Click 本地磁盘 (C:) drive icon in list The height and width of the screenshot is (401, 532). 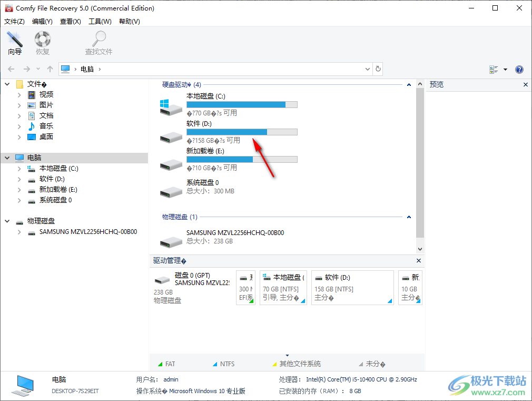pos(171,107)
